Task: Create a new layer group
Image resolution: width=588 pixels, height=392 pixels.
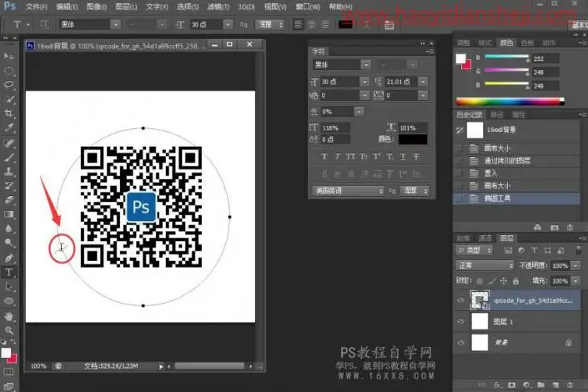Action: tap(540, 384)
